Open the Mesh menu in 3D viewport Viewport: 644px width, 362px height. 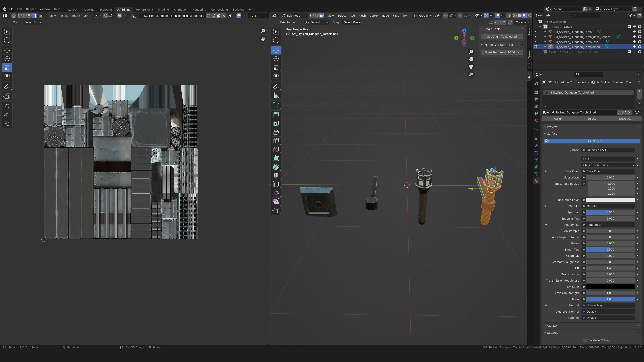click(x=362, y=16)
